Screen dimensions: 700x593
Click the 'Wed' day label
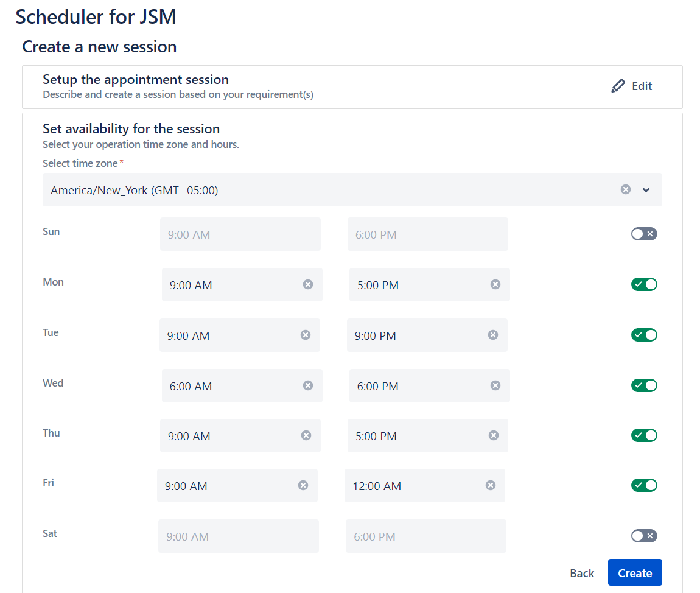(x=53, y=383)
